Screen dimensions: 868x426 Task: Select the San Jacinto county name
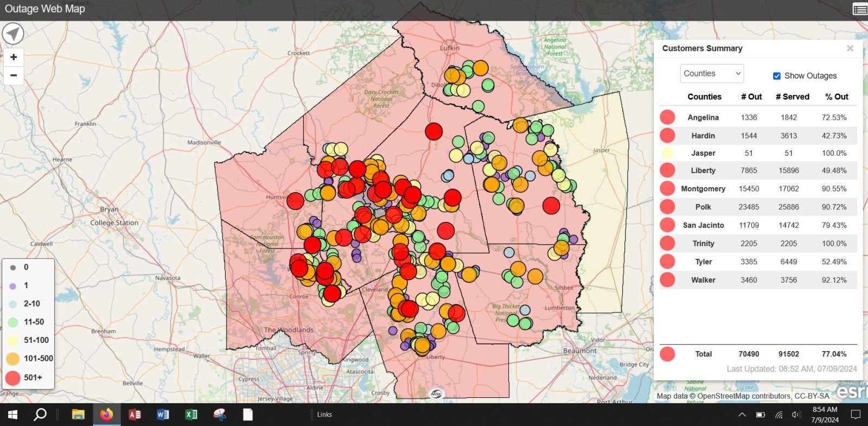pos(703,225)
